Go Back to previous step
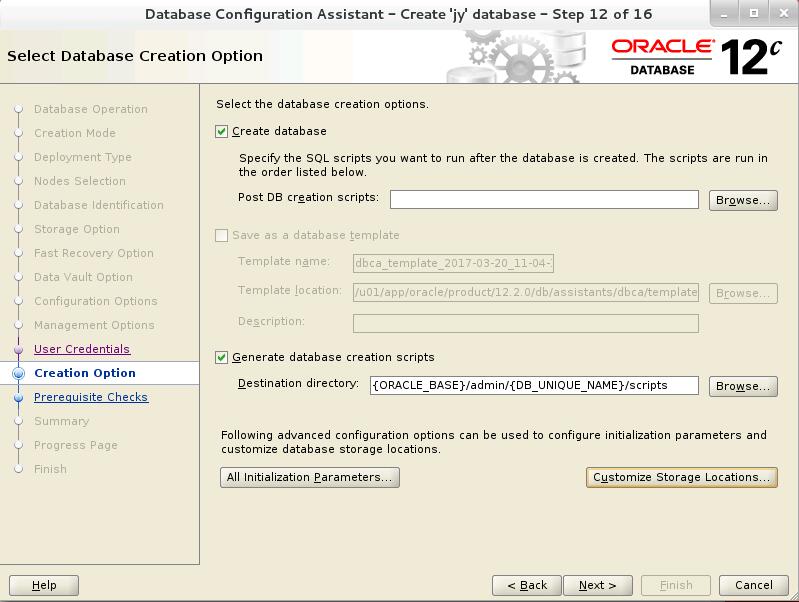 tap(526, 585)
